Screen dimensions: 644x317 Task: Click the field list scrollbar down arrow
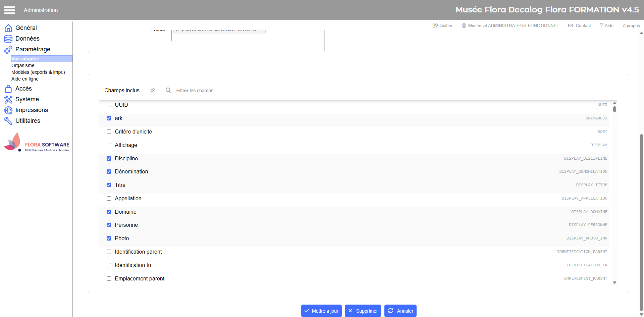[x=614, y=282]
